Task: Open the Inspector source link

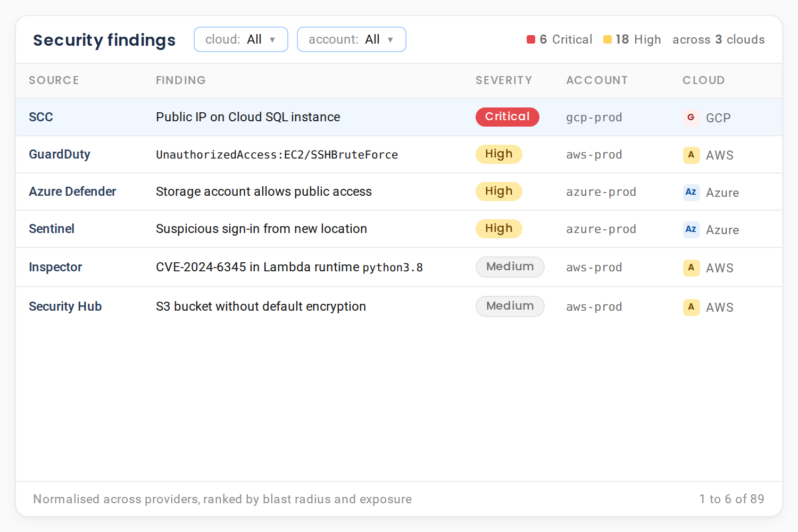Action: 55,267
